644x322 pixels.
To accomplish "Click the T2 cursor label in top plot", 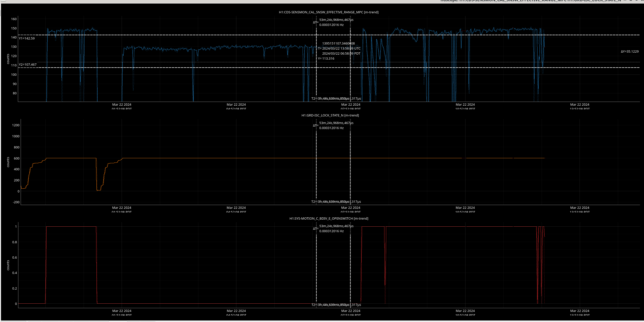I will tap(330, 98).
